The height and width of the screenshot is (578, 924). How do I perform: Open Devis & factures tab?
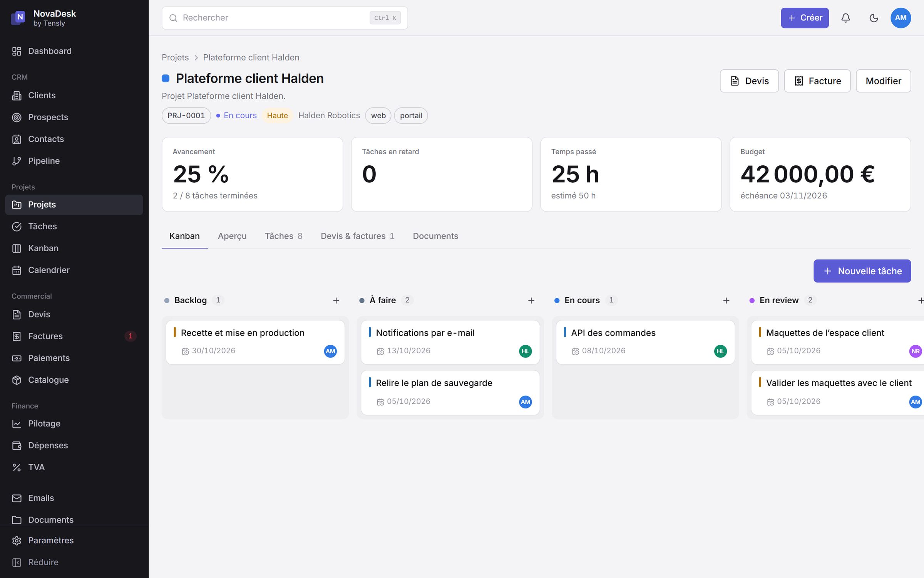(x=358, y=236)
